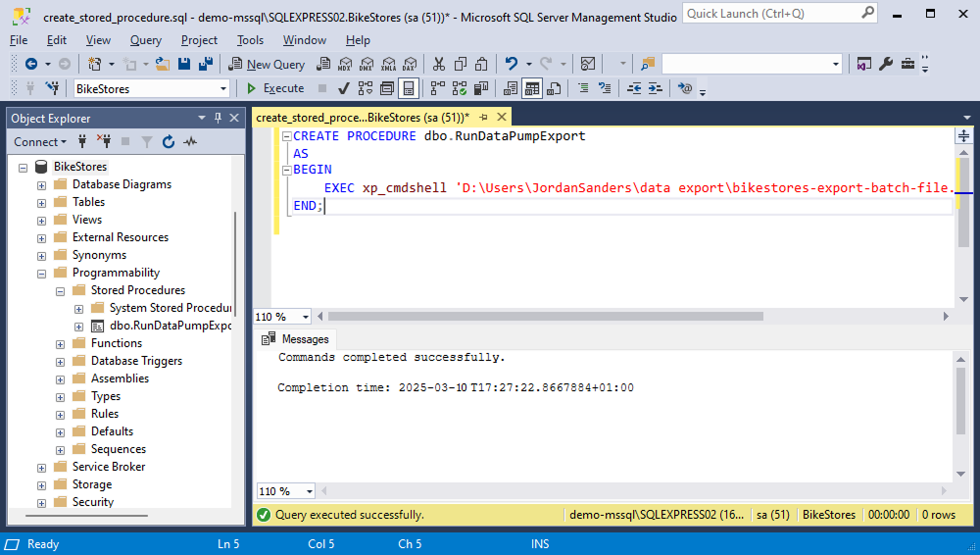Screen dimensions: 980x555
Task: Click the Open File folder icon
Action: click(x=163, y=64)
